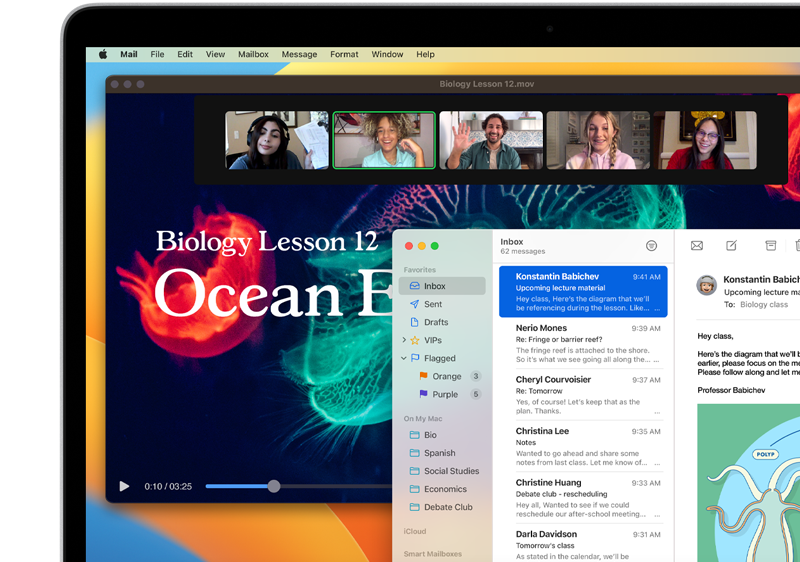Click the Orange flag count badge 3
The image size is (800, 562).
click(476, 376)
